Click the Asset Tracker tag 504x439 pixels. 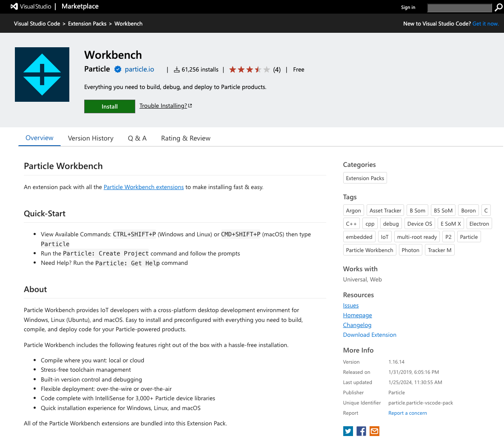click(x=385, y=210)
